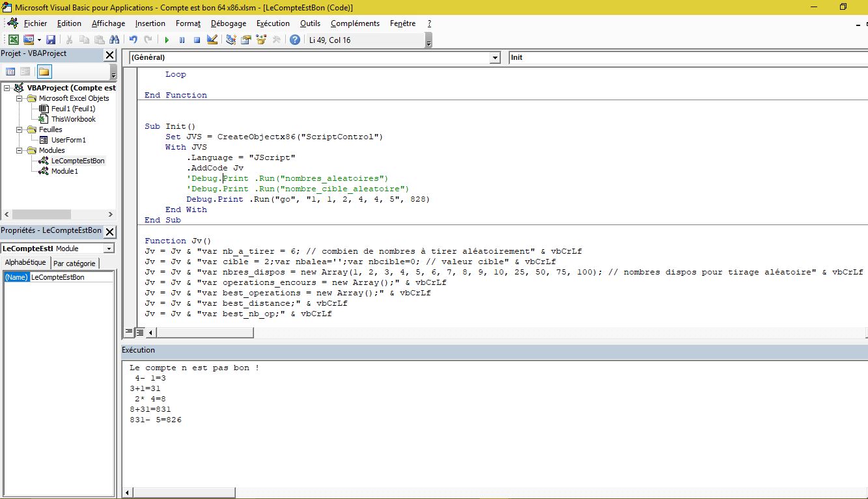Viewport: 868px width, 499px height.
Task: Click Procedure View button at code window bottom
Action: click(129, 332)
